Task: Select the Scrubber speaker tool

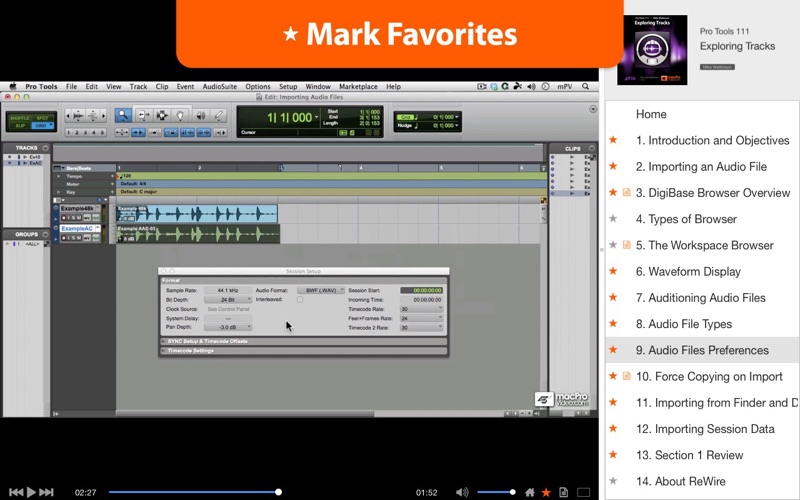Action: (x=201, y=116)
